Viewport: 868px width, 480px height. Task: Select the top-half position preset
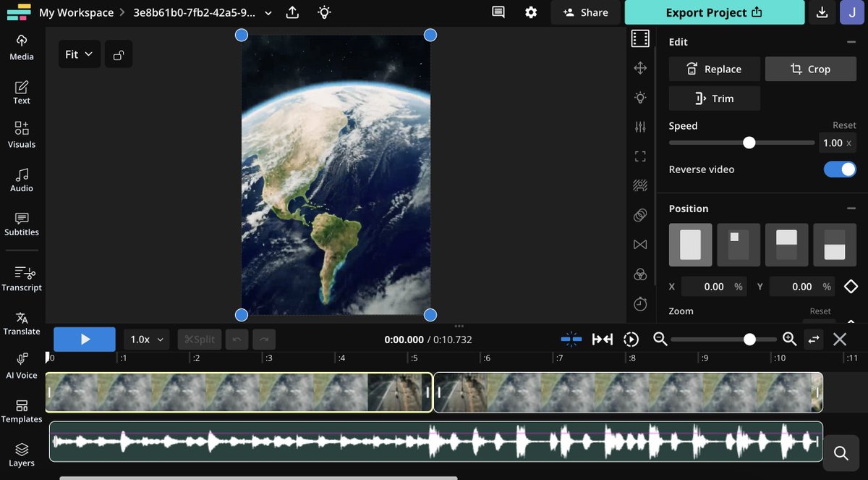(x=787, y=245)
